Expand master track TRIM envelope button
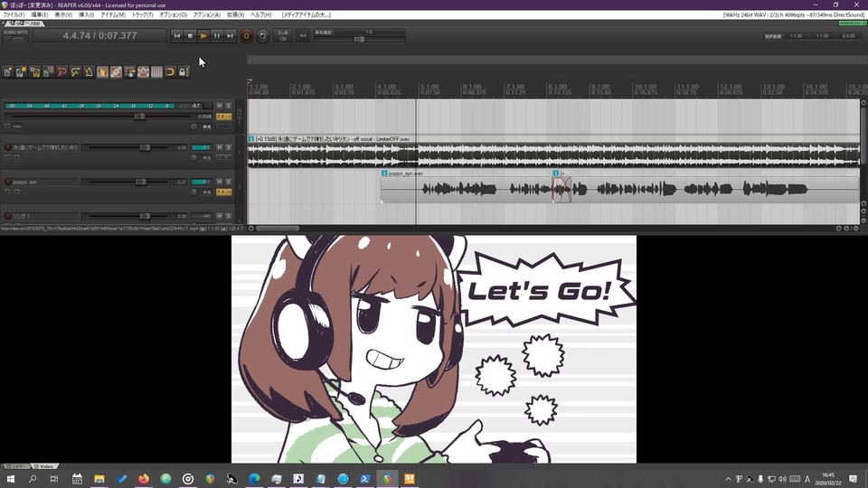Image resolution: width=868 pixels, height=488 pixels. point(8,127)
